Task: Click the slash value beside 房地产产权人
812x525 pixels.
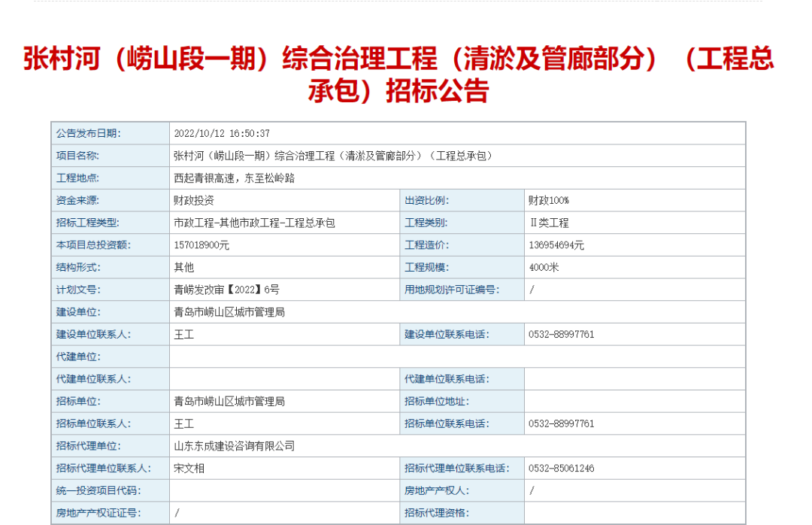Action: [x=532, y=490]
